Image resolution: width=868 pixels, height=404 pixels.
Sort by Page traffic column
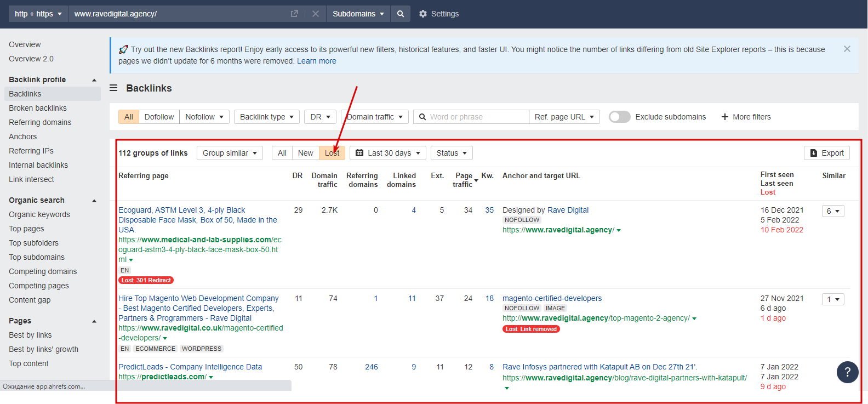464,180
